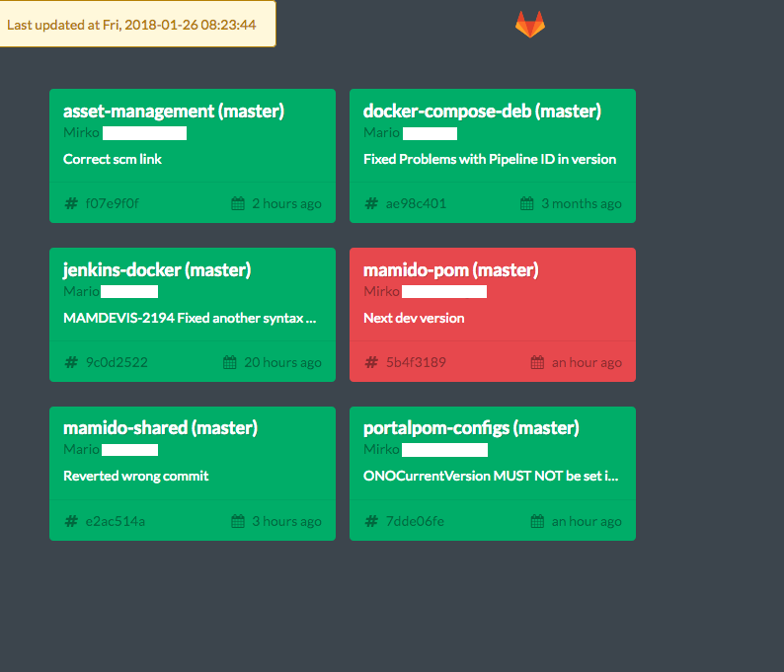Click commit hash 5b4f3189
This screenshot has width=784, height=672.
[416, 362]
